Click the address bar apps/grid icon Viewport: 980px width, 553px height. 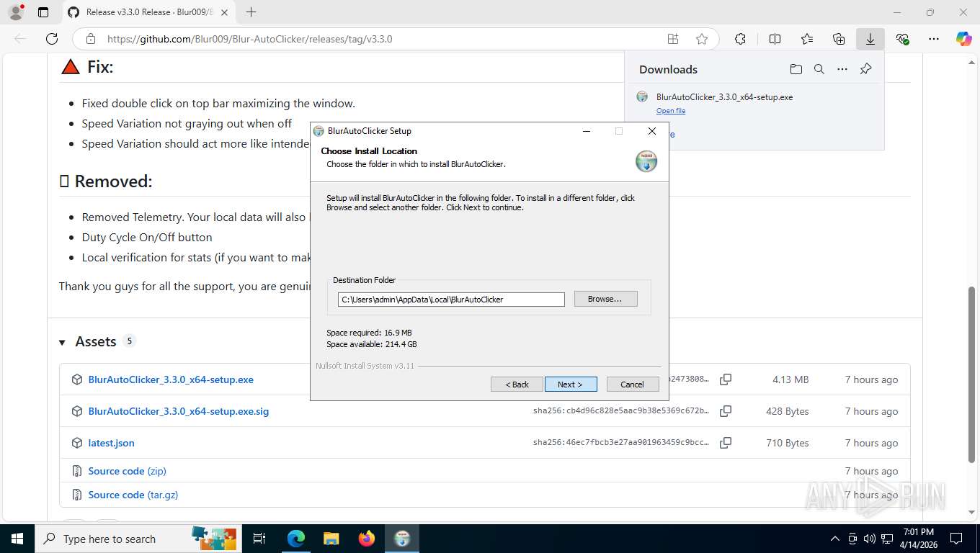coord(673,39)
